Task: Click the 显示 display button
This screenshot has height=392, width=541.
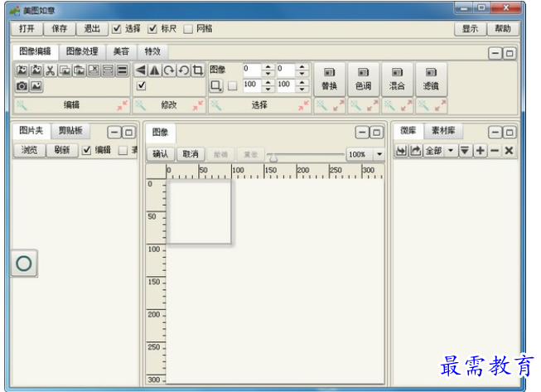Action: (x=470, y=29)
